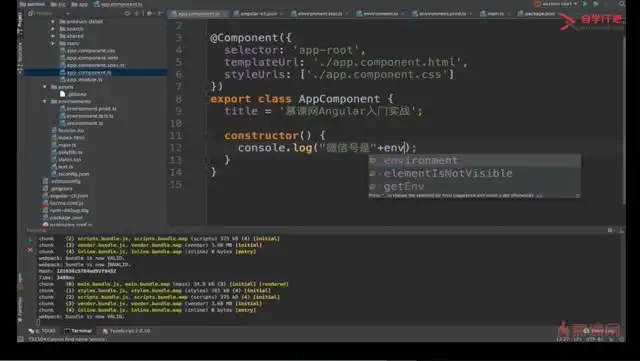Close terminal session red X icon
The image size is (640, 361).
tap(30, 250)
